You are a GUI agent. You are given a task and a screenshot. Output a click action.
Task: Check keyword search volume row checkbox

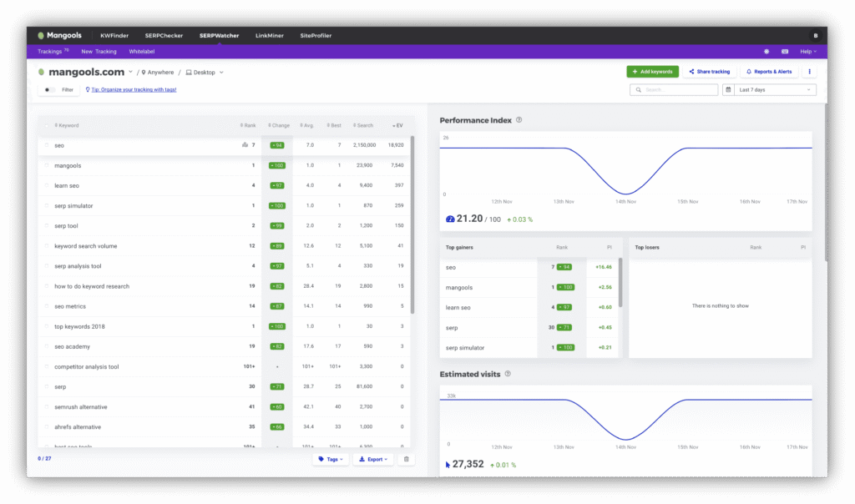47,245
